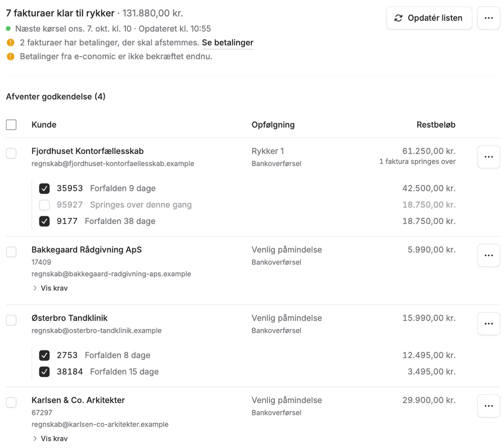This screenshot has width=503, height=448.
Task: Click the Opdatér listen refresh button
Action: pos(429,18)
